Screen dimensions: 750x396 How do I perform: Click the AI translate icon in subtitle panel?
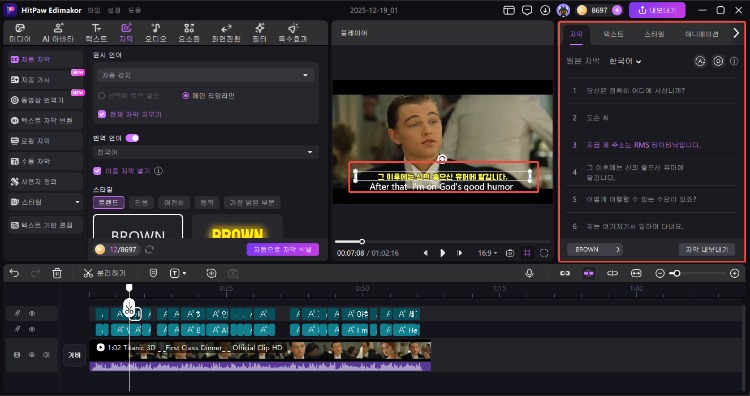coord(700,61)
